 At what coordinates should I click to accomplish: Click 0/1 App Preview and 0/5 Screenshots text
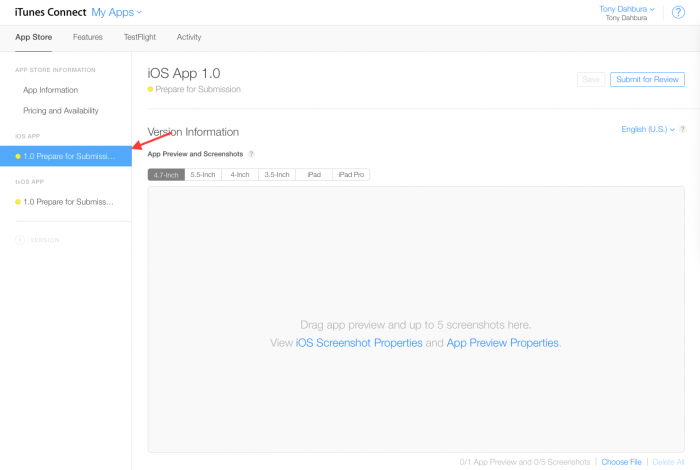click(x=525, y=462)
